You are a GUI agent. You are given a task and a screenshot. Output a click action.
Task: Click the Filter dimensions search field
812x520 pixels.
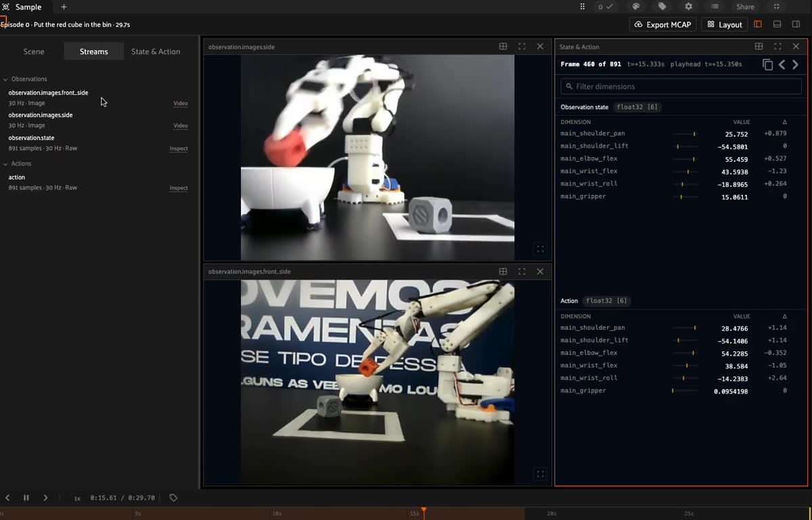681,87
